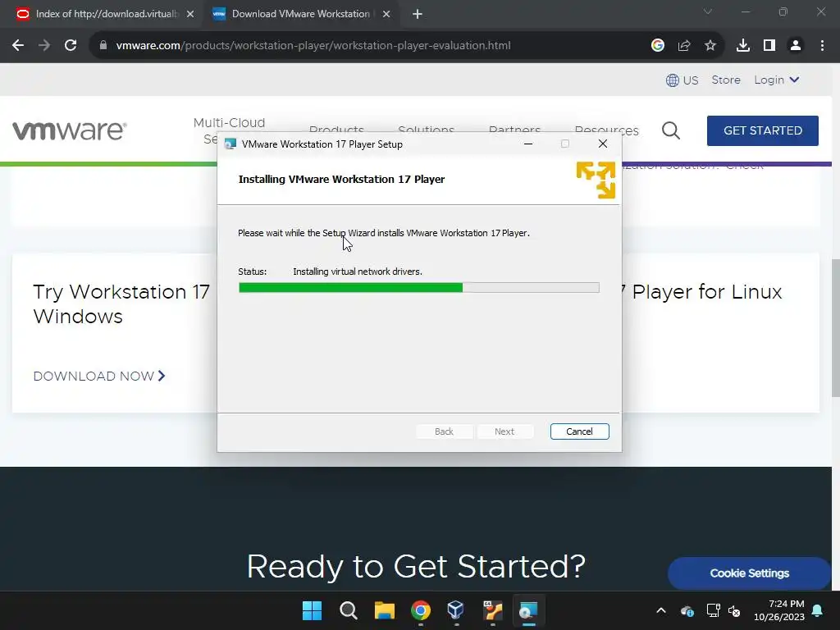
Task: Close the VMware Player Setup dialog
Action: coord(603,144)
